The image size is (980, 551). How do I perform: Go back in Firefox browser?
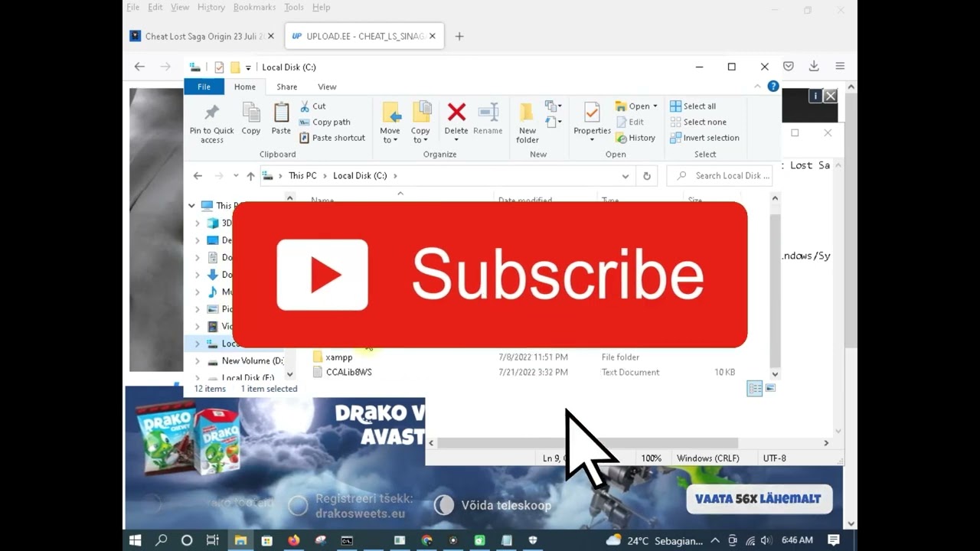pyautogui.click(x=139, y=67)
